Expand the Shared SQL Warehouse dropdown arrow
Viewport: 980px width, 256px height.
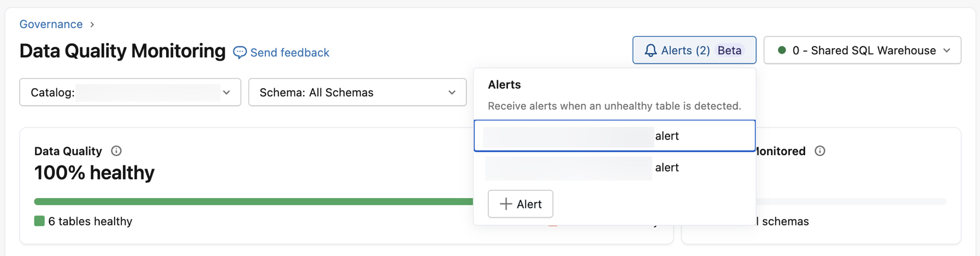[x=947, y=50]
